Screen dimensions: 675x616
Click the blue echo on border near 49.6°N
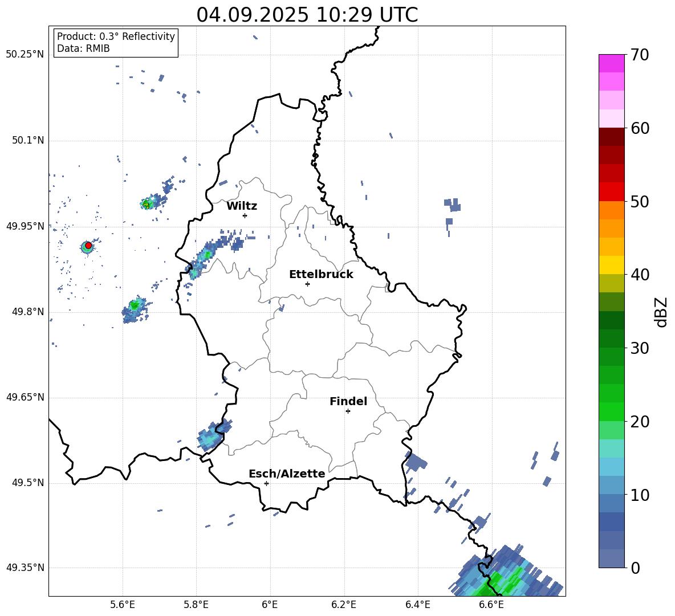(214, 435)
